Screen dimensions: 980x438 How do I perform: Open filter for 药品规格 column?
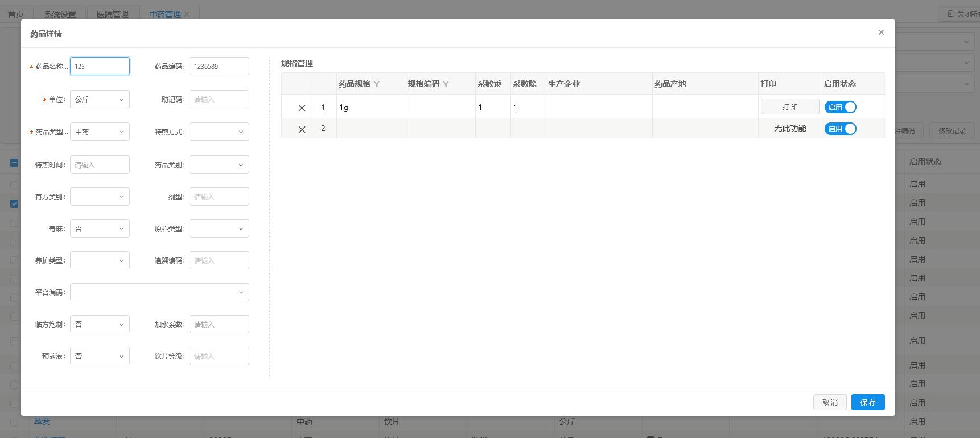pos(376,84)
